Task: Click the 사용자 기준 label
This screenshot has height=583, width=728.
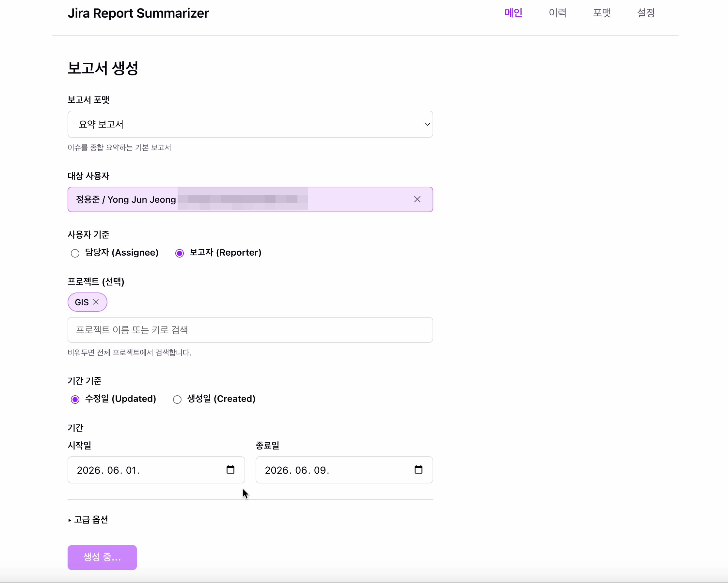Action: pos(88,235)
